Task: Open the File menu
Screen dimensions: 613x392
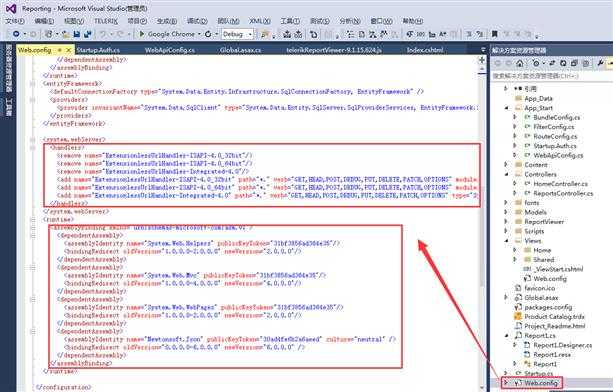Action: coord(15,21)
